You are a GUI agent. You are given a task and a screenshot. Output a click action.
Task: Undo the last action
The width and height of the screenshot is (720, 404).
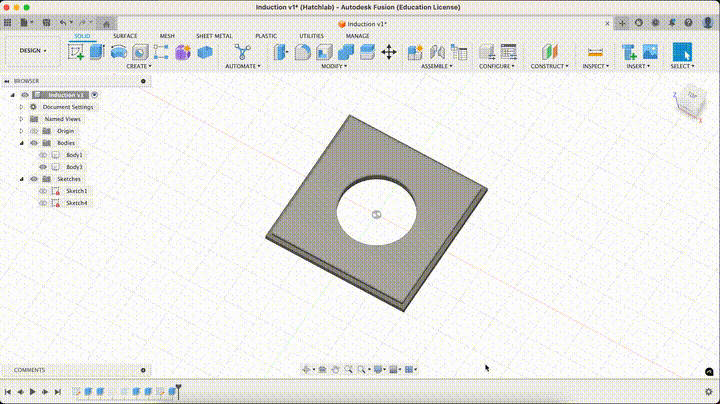[63, 22]
